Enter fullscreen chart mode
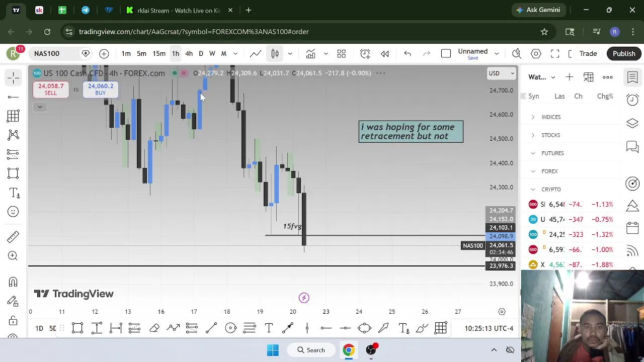644x362 pixels. (x=555, y=53)
